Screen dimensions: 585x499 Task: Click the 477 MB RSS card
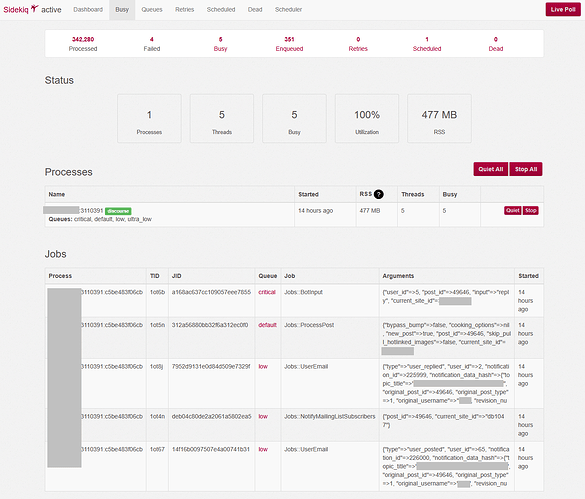click(439, 118)
